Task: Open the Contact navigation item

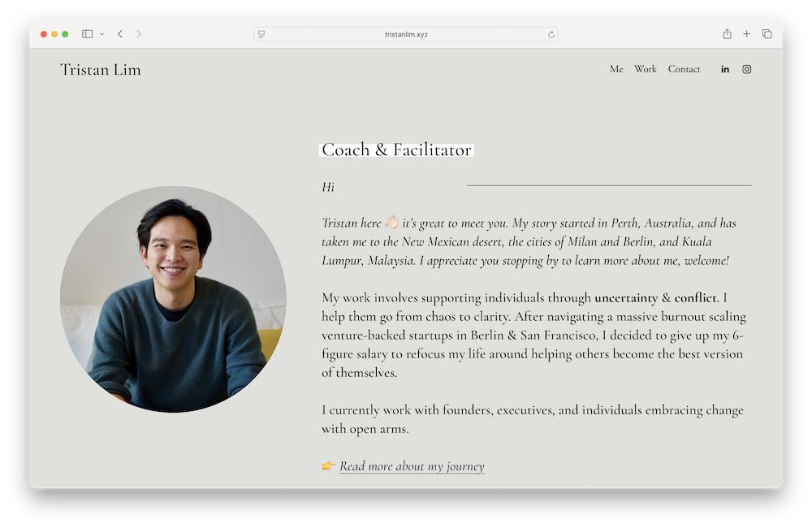Action: click(x=684, y=69)
